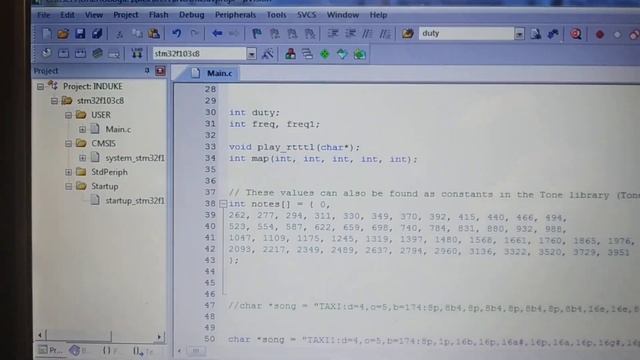This screenshot has width=640, height=360.
Task: Clear all bookmarks icon
Action: click(310, 33)
